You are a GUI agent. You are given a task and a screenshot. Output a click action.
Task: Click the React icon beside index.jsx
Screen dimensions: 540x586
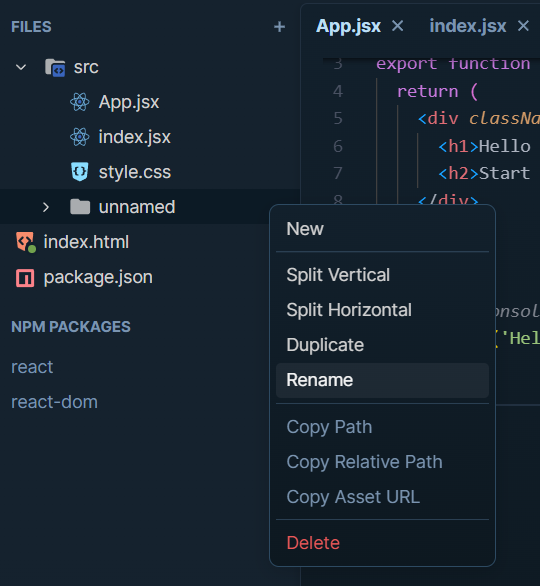tap(80, 137)
